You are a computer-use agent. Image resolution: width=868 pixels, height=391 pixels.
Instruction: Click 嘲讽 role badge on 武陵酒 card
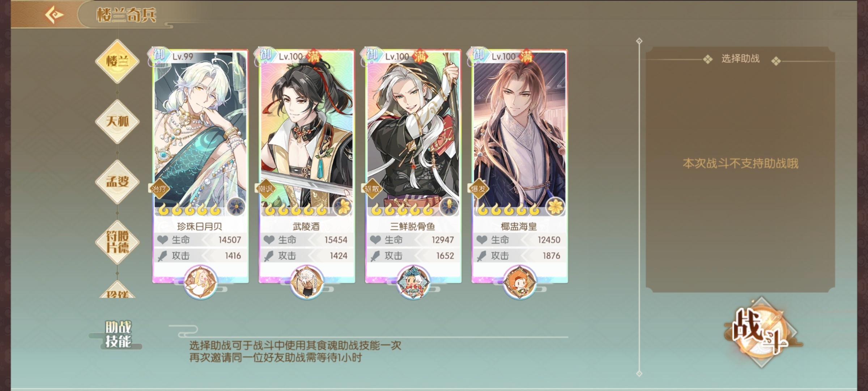(x=265, y=189)
